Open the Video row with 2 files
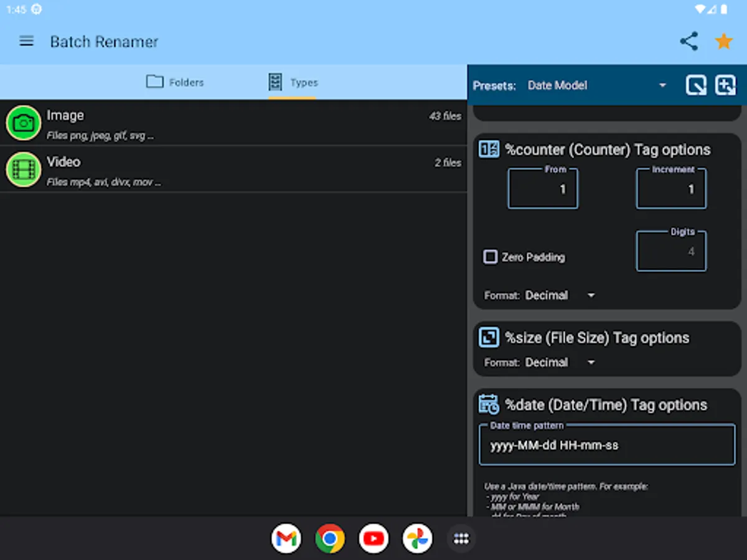This screenshot has height=560, width=747. (x=249, y=169)
